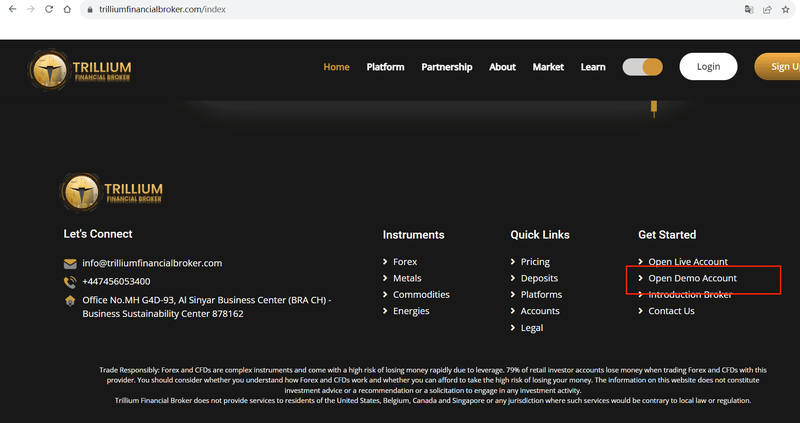
Task: Click the info@trilliumfinancialbroker.com email link
Action: coord(152,263)
